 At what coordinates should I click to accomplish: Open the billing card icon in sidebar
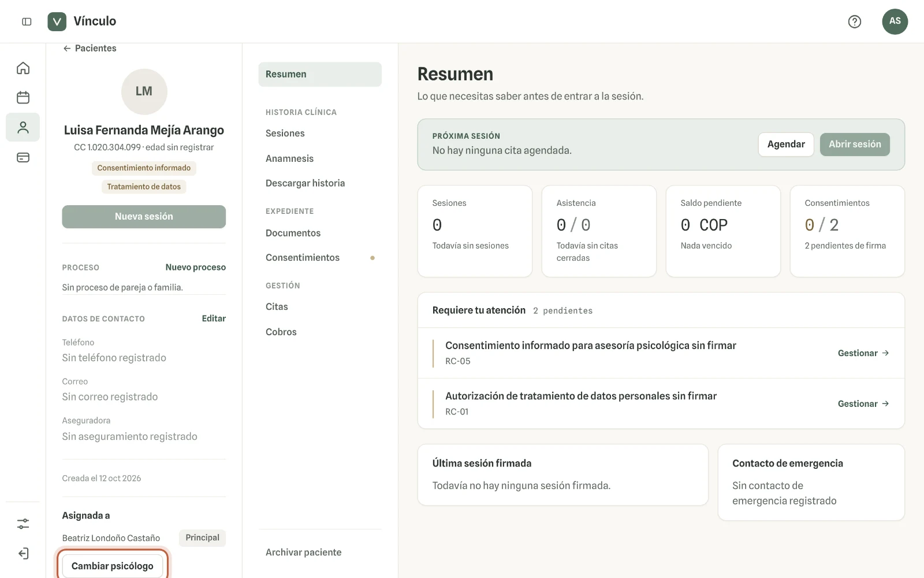(x=23, y=157)
